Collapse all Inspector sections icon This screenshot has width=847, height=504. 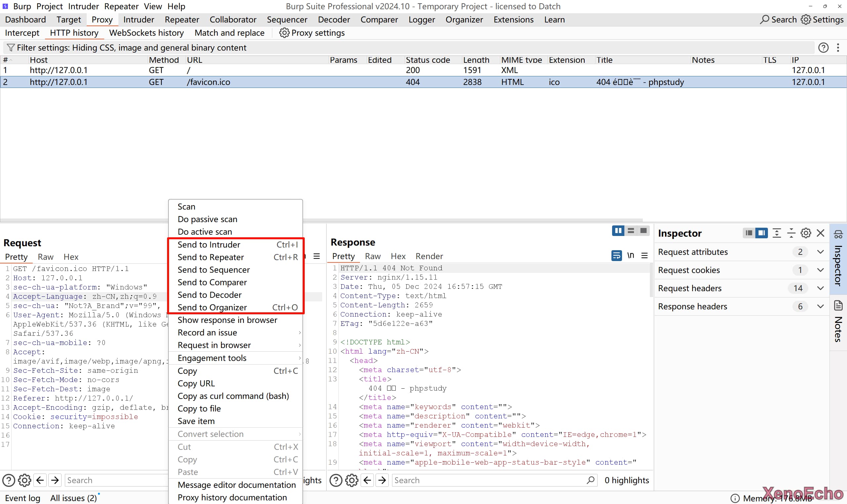pos(791,233)
